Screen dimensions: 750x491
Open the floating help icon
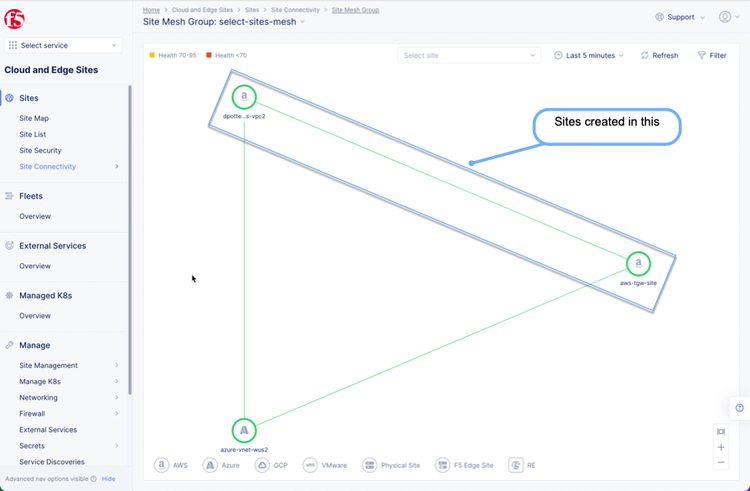coord(739,408)
